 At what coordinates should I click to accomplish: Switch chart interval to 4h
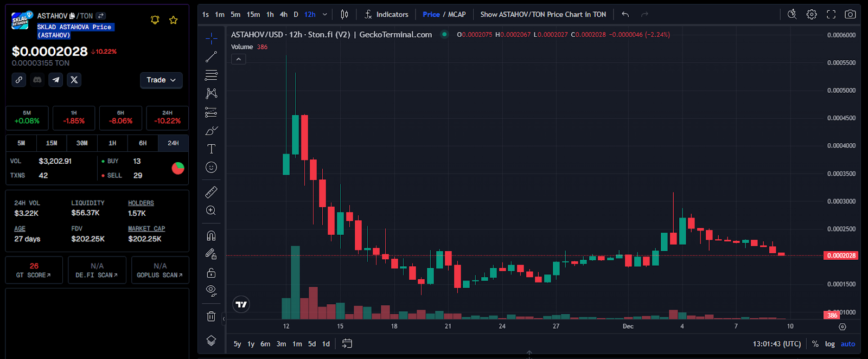(284, 15)
